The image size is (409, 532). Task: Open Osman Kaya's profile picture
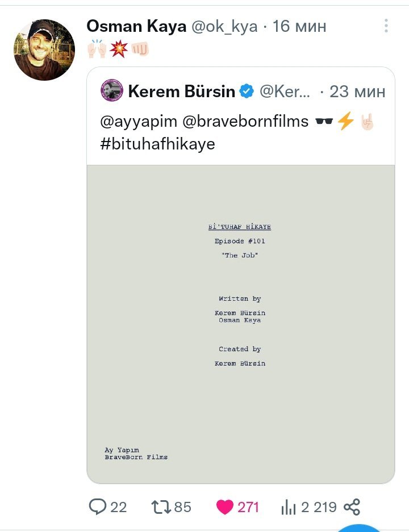pyautogui.click(x=44, y=50)
